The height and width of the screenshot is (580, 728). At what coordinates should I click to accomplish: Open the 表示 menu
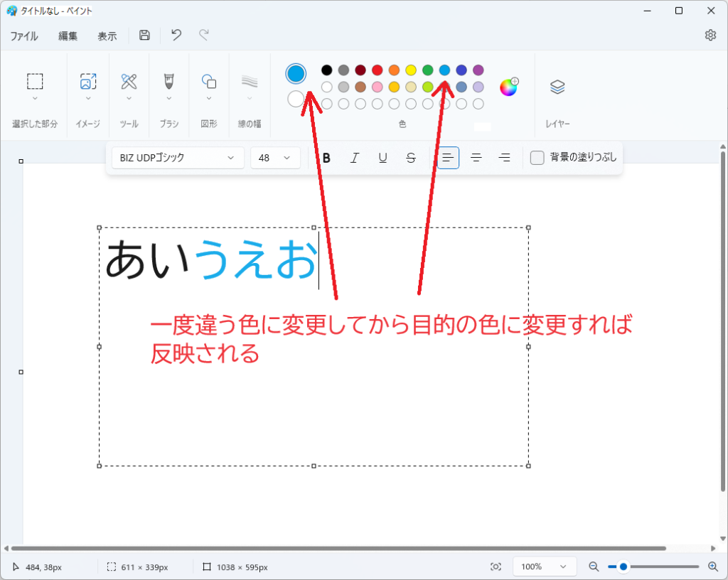coord(107,36)
